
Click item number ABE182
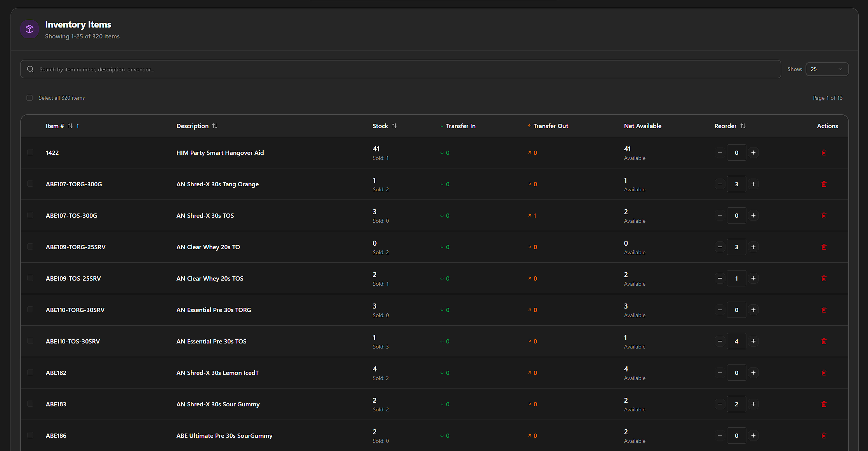[56, 373]
